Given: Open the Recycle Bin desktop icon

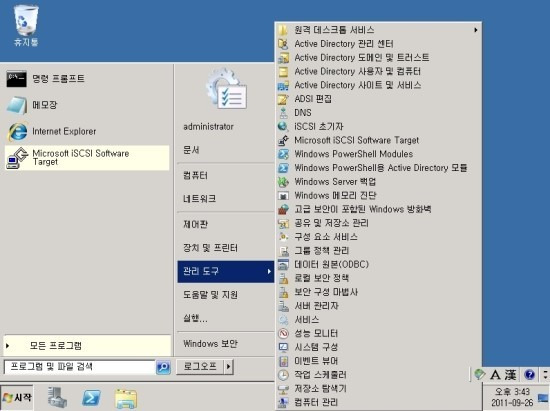Looking at the screenshot, I should click(x=26, y=26).
